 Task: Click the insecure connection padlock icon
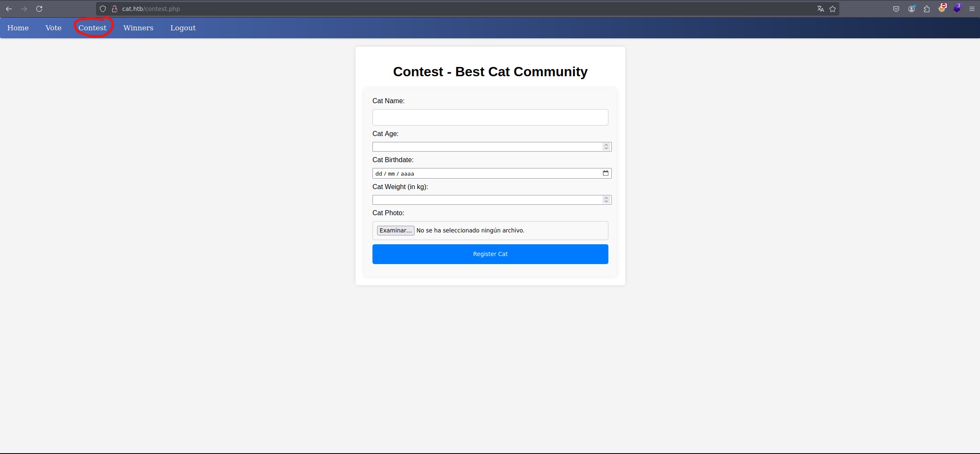click(114, 9)
